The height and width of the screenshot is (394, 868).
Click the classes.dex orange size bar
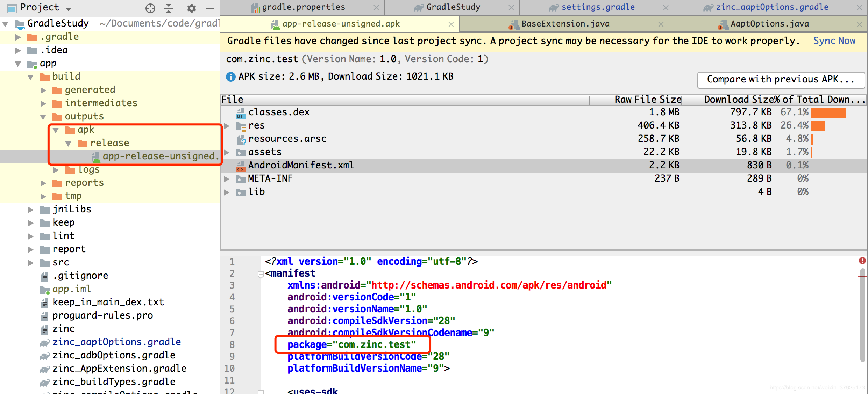(828, 113)
